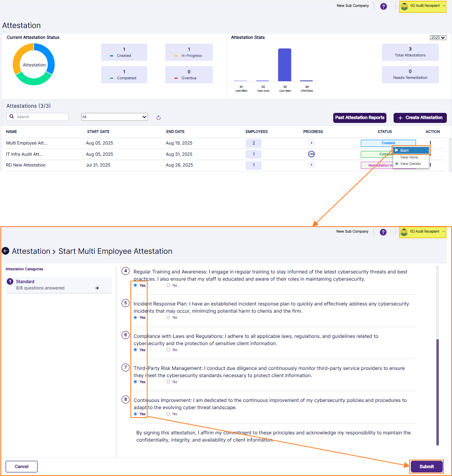This screenshot has height=476, width=452.
Task: Choose Start from the action context menu
Action: (411, 151)
